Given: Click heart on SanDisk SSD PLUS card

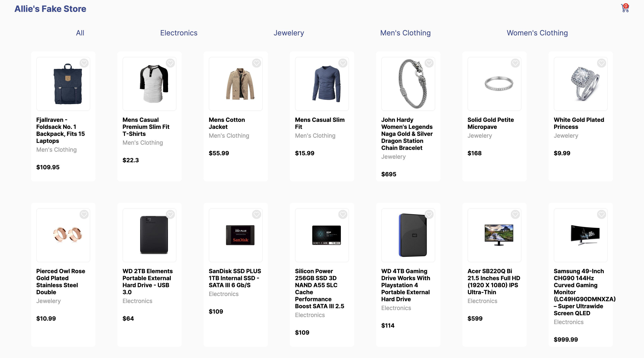Looking at the screenshot, I should click(256, 214).
